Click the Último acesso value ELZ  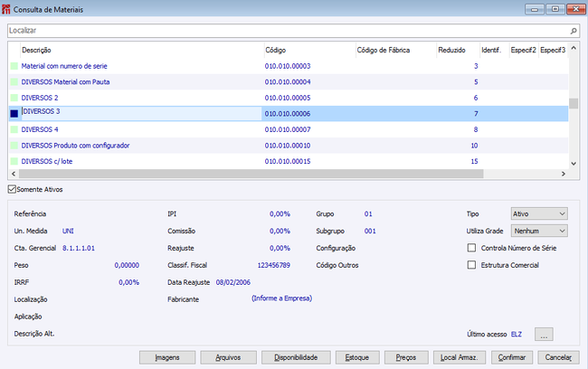click(x=517, y=334)
